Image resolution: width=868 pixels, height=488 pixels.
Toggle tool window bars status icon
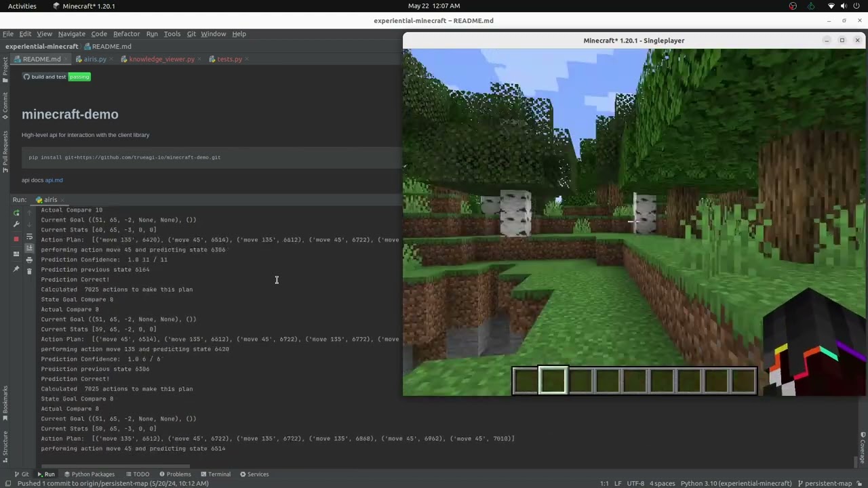point(8,484)
